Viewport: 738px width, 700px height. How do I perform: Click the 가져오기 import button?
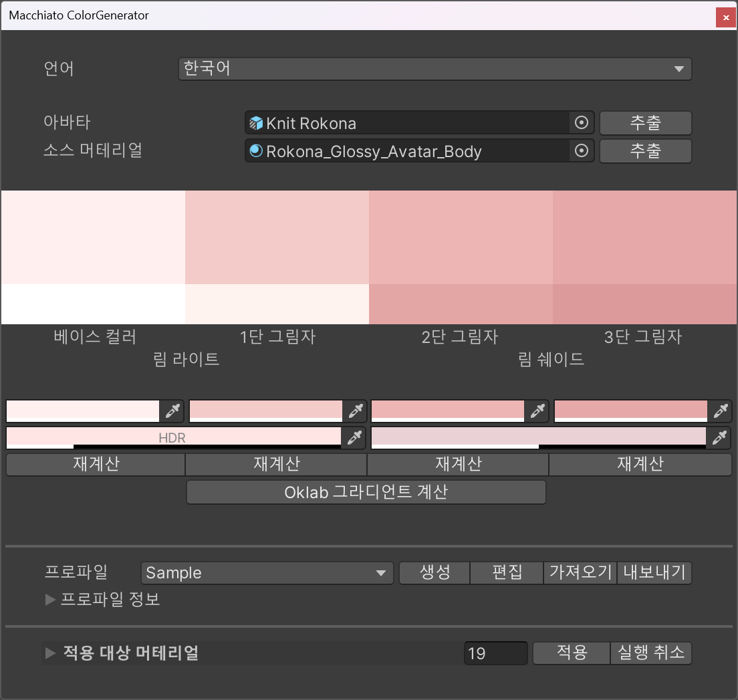click(580, 573)
